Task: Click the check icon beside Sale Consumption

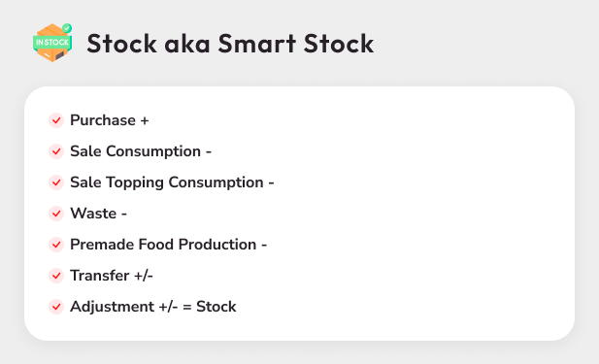Action: pyautogui.click(x=56, y=151)
